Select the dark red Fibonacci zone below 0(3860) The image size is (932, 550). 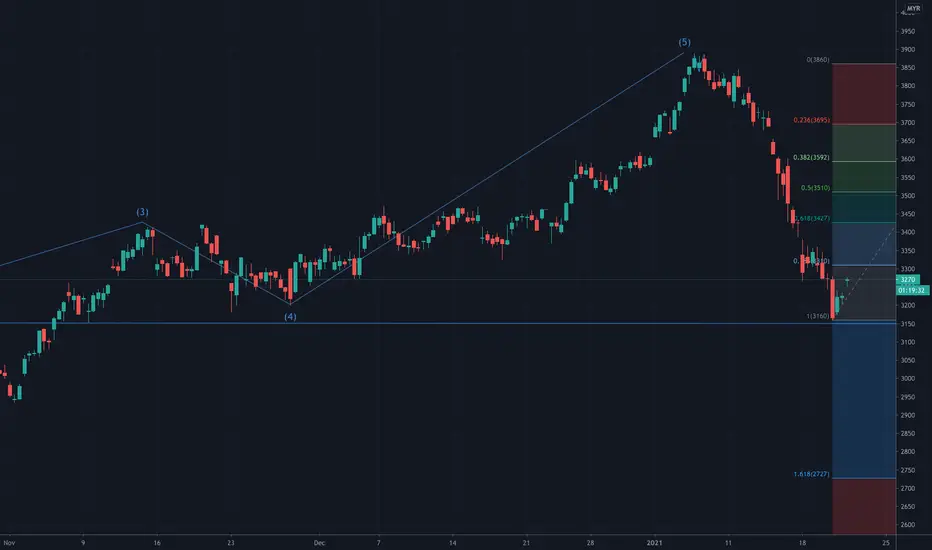coord(864,94)
